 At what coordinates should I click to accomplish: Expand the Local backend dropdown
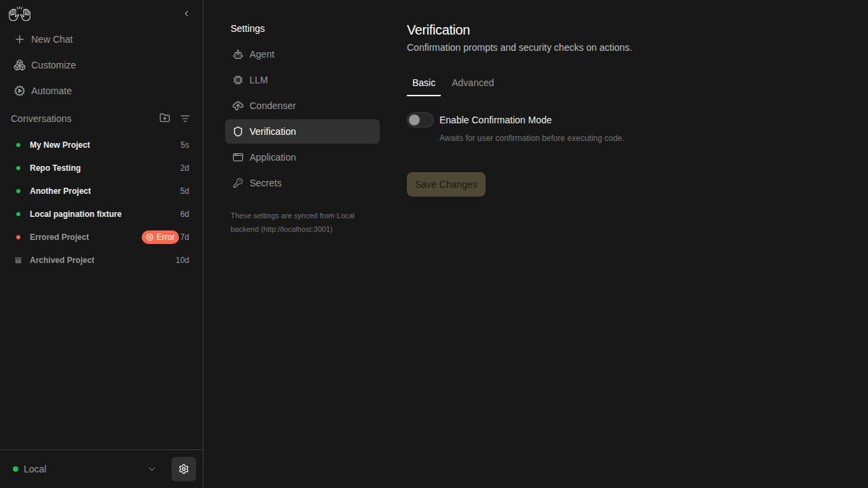point(85,469)
